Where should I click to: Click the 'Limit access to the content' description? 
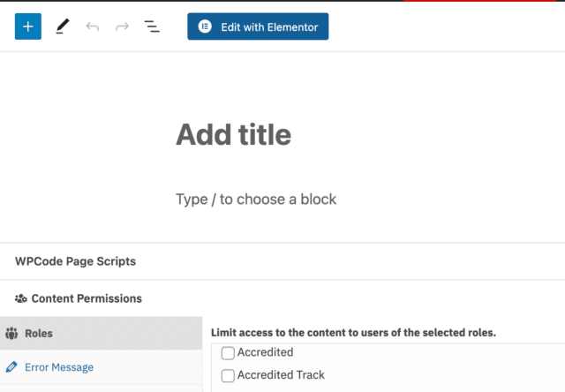click(353, 333)
